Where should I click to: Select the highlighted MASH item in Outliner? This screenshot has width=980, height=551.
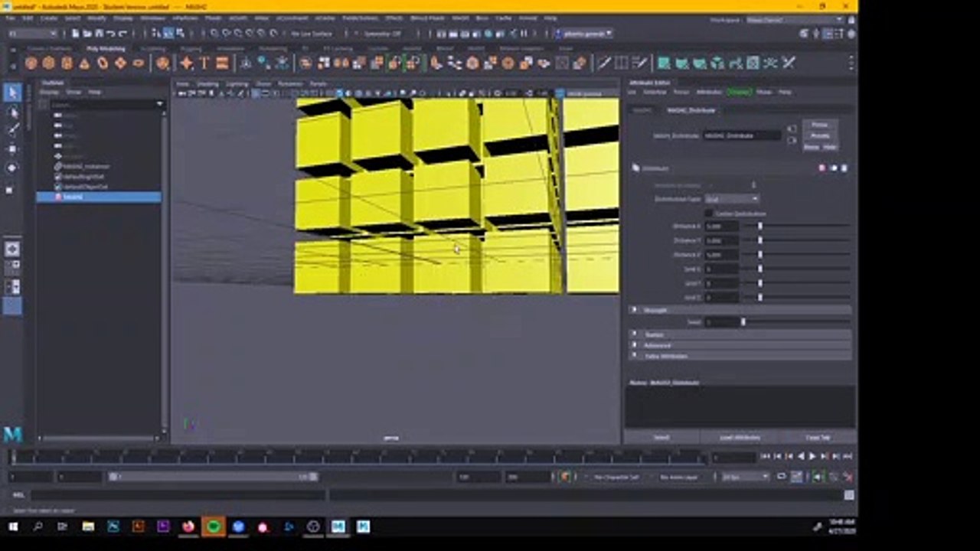[x=99, y=197]
